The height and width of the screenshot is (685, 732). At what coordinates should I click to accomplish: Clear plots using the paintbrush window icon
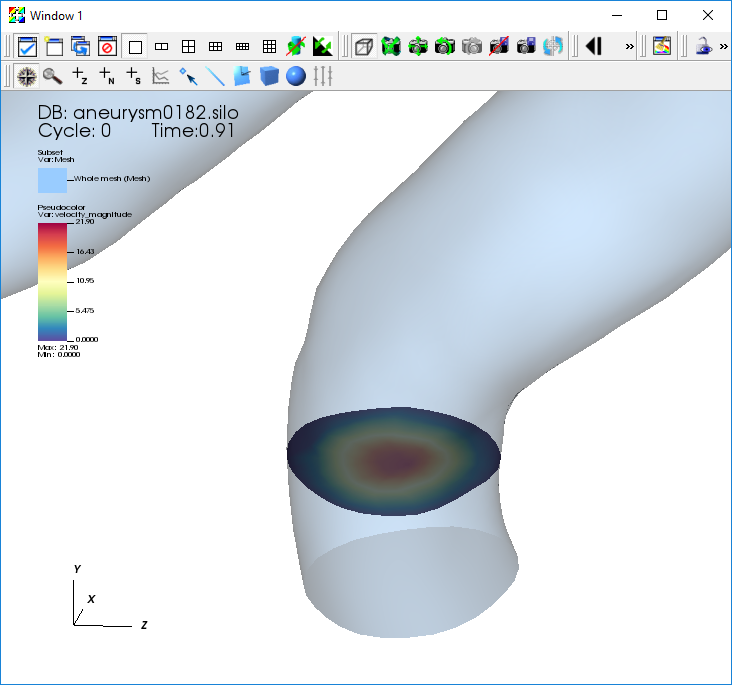[662, 46]
